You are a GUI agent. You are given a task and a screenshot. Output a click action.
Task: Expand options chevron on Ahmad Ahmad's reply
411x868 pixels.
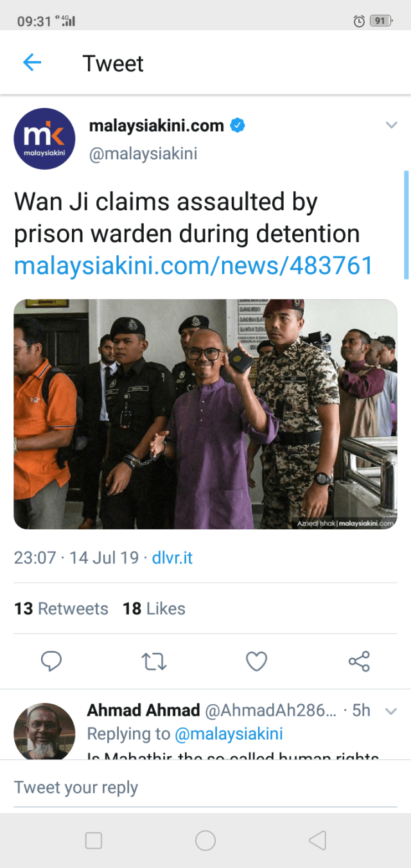[x=391, y=711]
